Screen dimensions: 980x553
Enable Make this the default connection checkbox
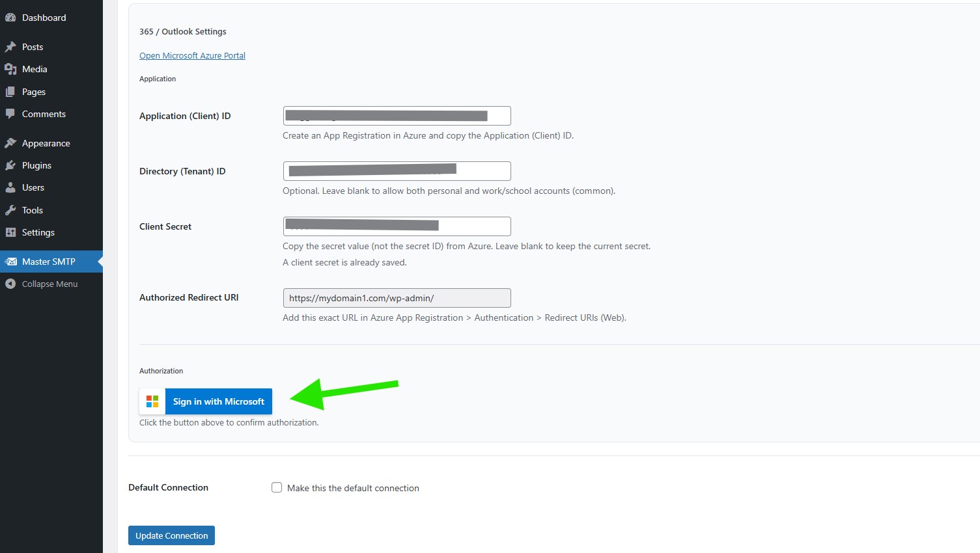(277, 487)
